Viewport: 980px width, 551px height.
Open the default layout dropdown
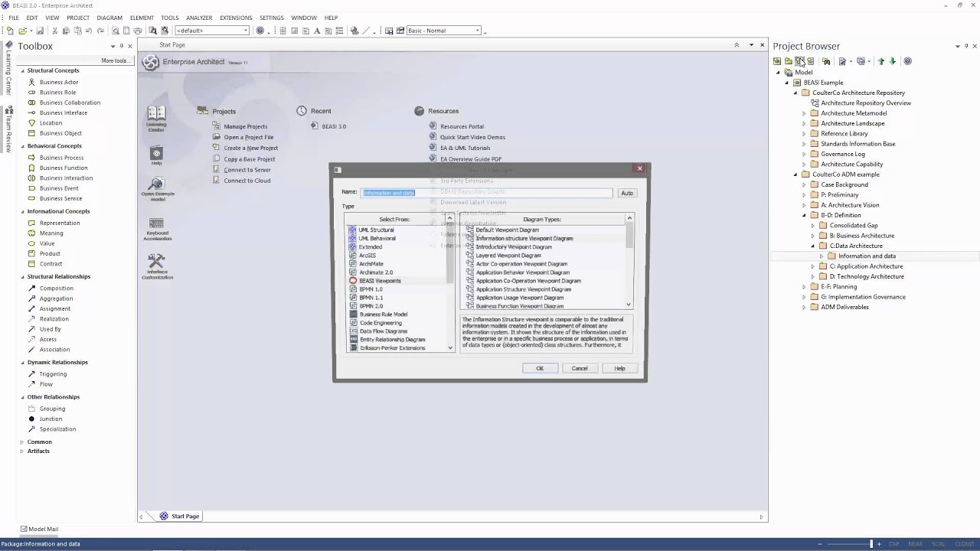coord(246,31)
